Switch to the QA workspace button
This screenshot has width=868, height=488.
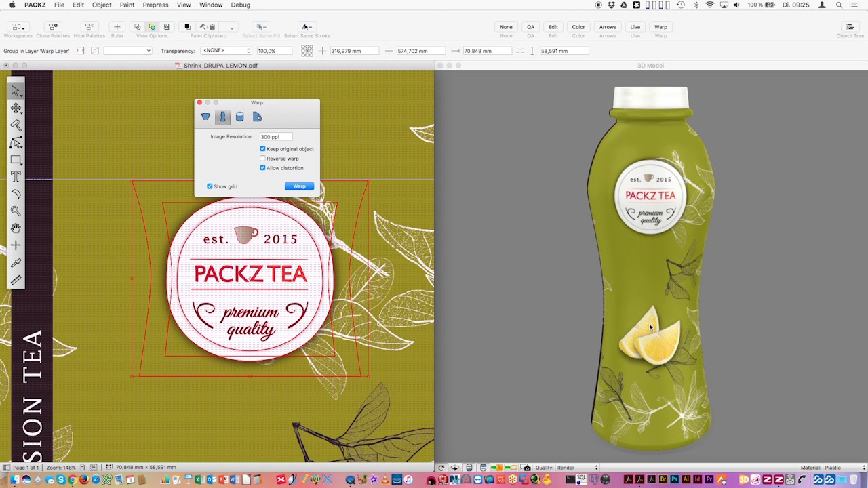530,27
